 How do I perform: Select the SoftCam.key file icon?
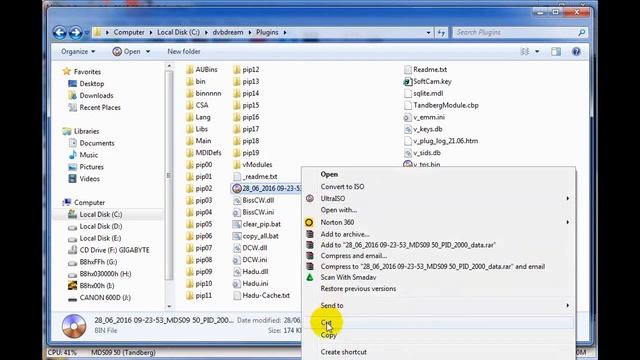[407, 81]
